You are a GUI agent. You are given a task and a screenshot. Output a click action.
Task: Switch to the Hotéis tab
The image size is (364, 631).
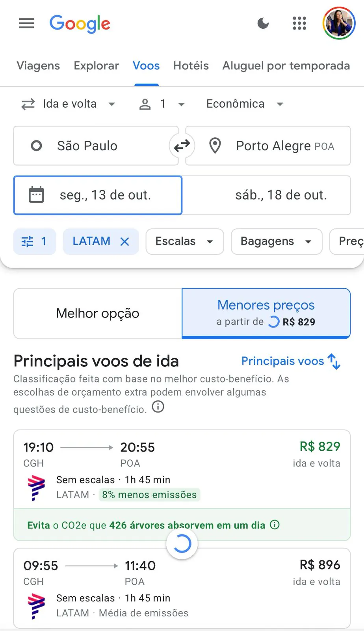[191, 66]
